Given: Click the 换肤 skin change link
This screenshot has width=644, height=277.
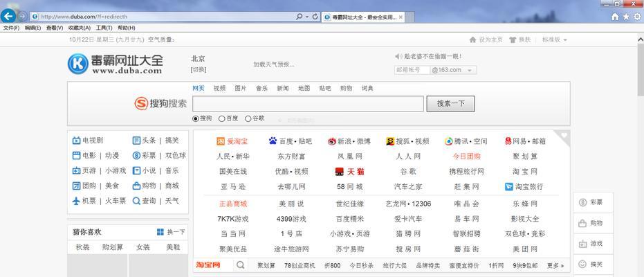Looking at the screenshot, I should pos(520,40).
